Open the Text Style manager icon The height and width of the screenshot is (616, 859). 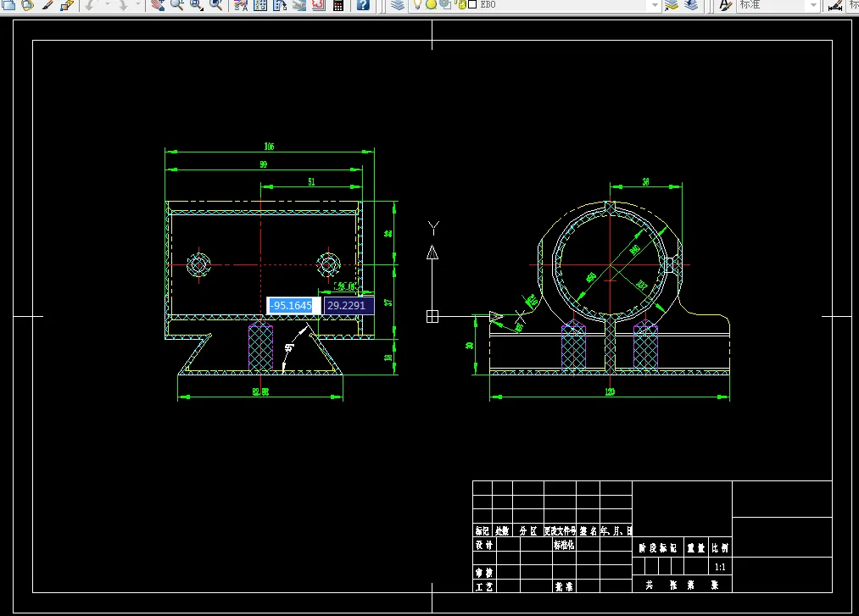[725, 5]
